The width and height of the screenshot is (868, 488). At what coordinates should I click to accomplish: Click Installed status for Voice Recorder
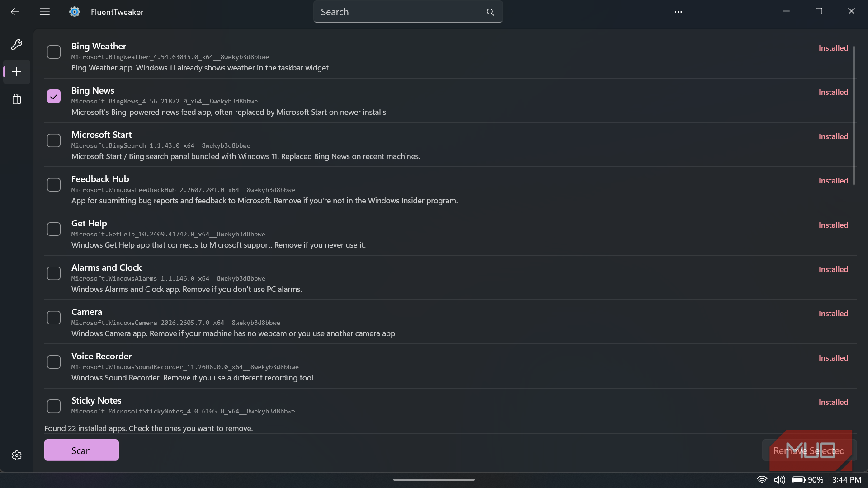tap(833, 358)
